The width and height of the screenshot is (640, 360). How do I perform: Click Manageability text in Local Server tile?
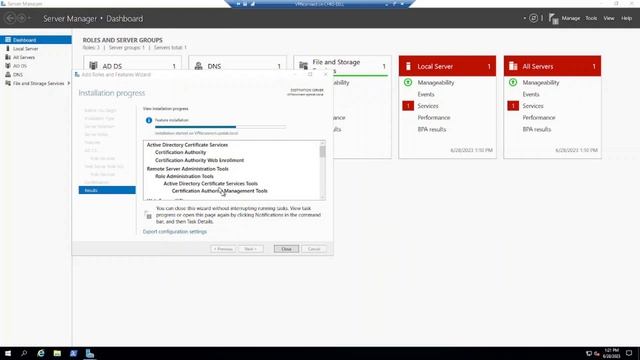[436, 82]
